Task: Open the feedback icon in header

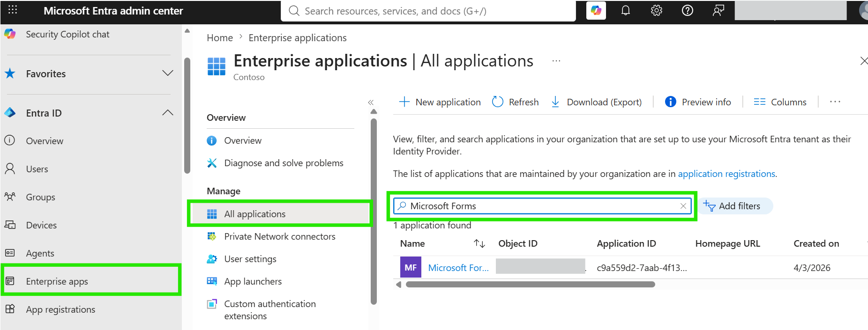Action: pyautogui.click(x=718, y=10)
